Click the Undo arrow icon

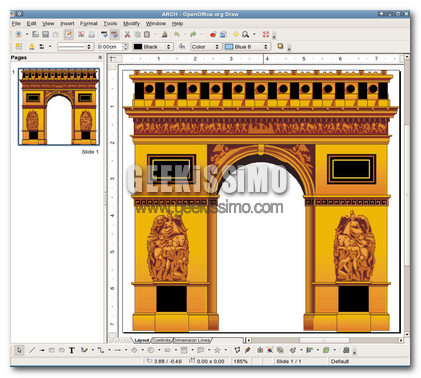177,34
